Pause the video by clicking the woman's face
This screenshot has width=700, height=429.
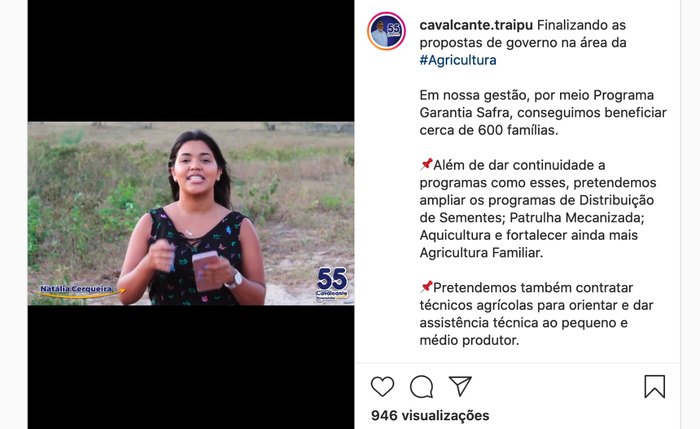click(196, 167)
